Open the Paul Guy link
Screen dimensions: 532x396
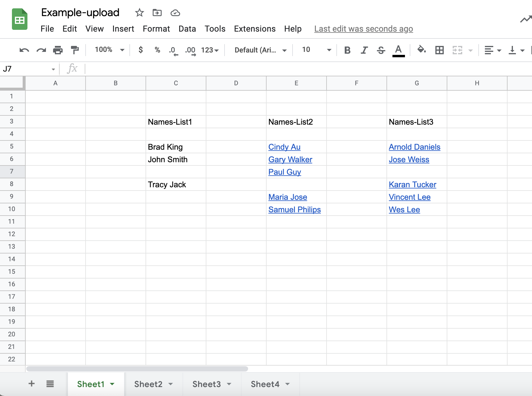click(x=284, y=172)
